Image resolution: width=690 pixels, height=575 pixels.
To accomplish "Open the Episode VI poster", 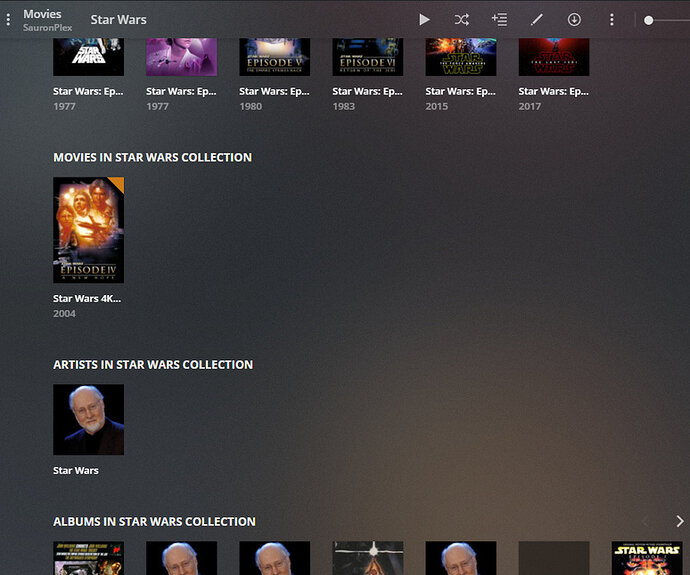I will pos(367,57).
